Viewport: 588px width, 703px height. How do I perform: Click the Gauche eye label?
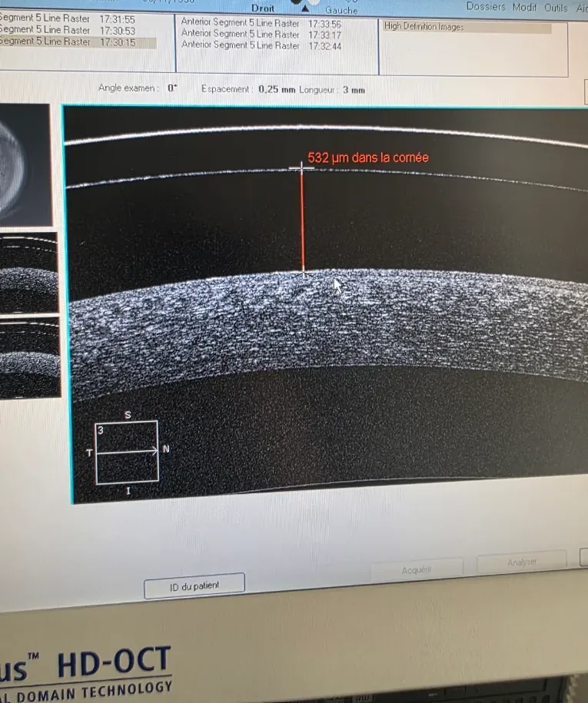pyautogui.click(x=341, y=10)
